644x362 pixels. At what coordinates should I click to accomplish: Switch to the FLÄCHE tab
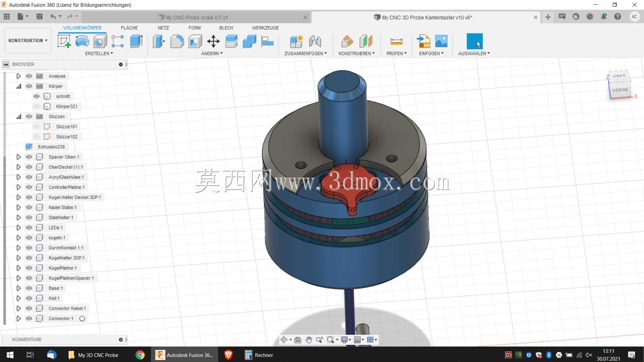tap(129, 28)
